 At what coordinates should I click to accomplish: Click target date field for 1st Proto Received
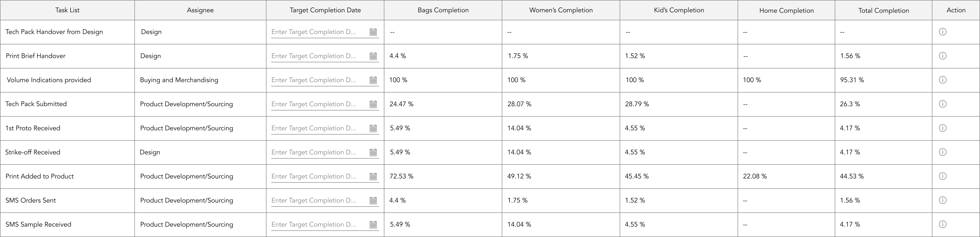pos(325,128)
